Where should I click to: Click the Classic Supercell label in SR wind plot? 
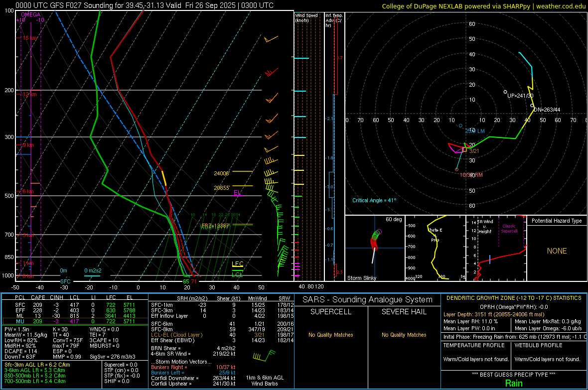point(509,229)
